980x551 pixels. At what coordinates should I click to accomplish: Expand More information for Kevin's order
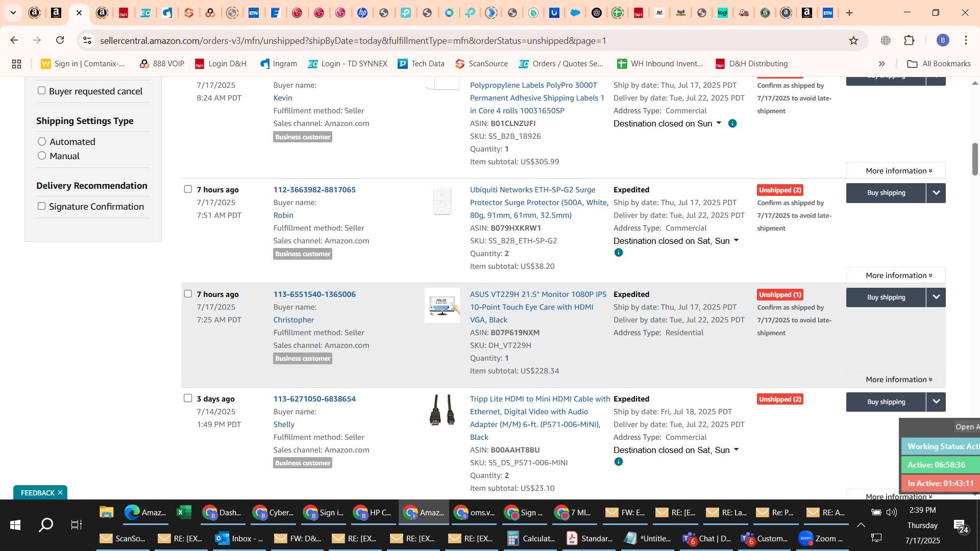(x=896, y=171)
